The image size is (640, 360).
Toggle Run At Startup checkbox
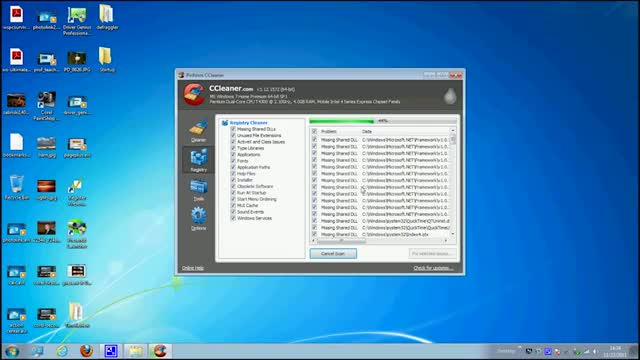click(233, 193)
